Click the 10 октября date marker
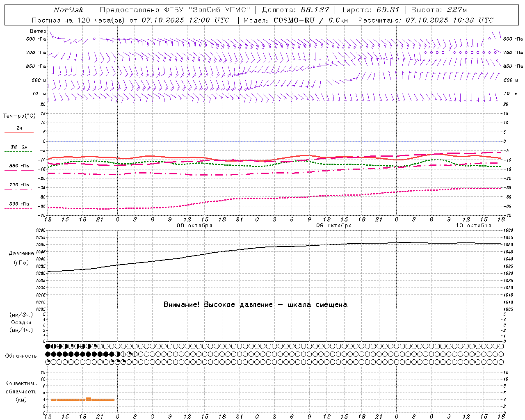The image size is (525, 420). tap(473, 226)
